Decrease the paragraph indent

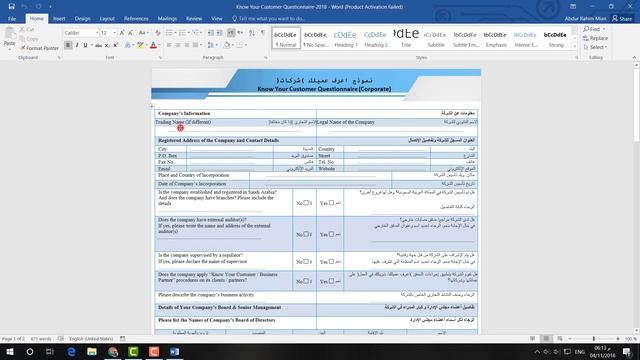(211, 33)
